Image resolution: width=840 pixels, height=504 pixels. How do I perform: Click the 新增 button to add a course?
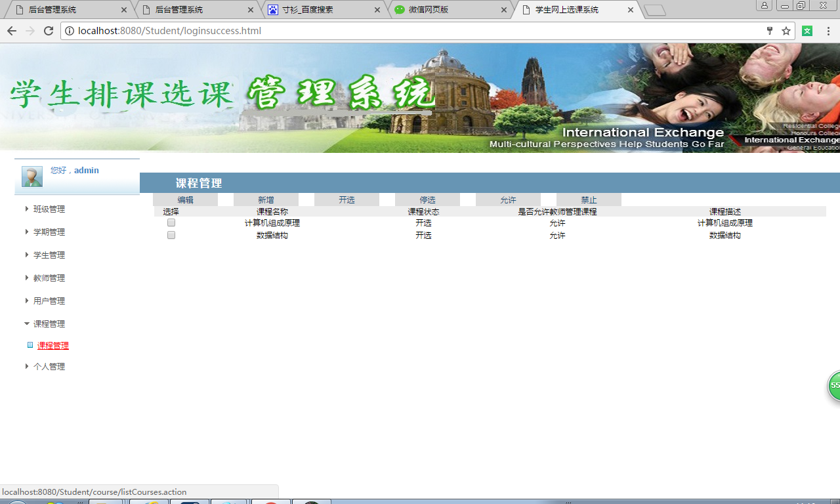(x=265, y=199)
